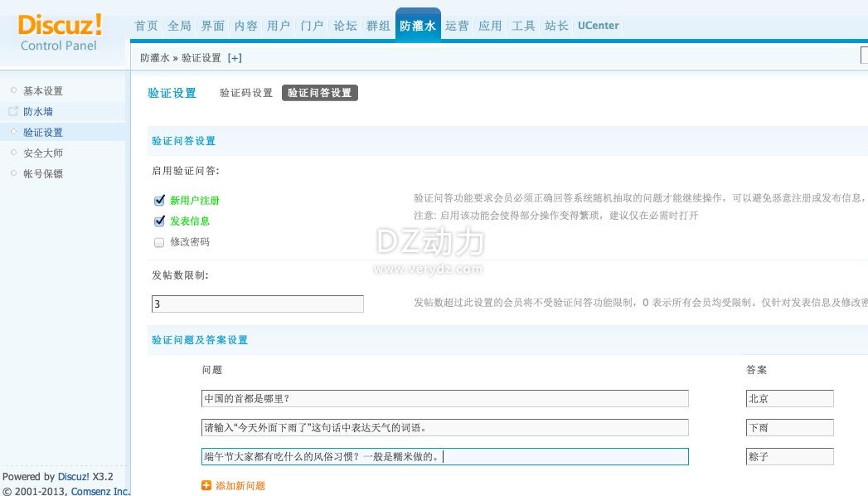868x496 pixels.
Task: Click the external-link icon beside 防水墙
Action: (12, 111)
